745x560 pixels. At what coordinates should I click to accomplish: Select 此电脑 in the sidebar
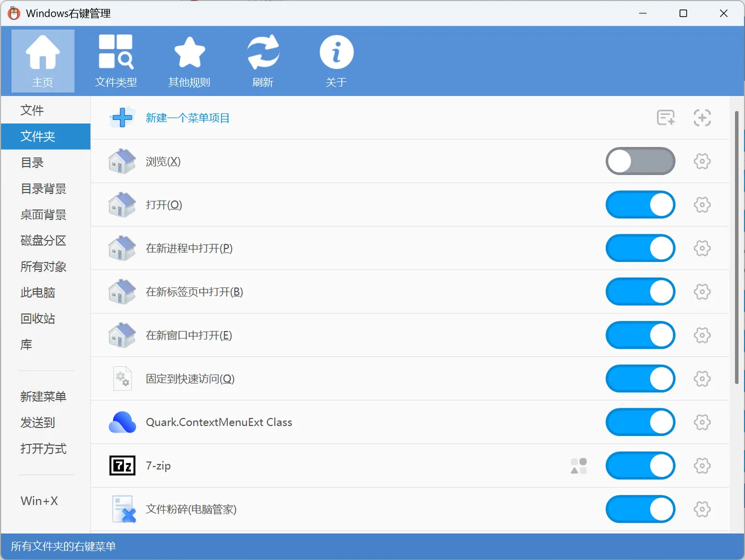(x=46, y=293)
